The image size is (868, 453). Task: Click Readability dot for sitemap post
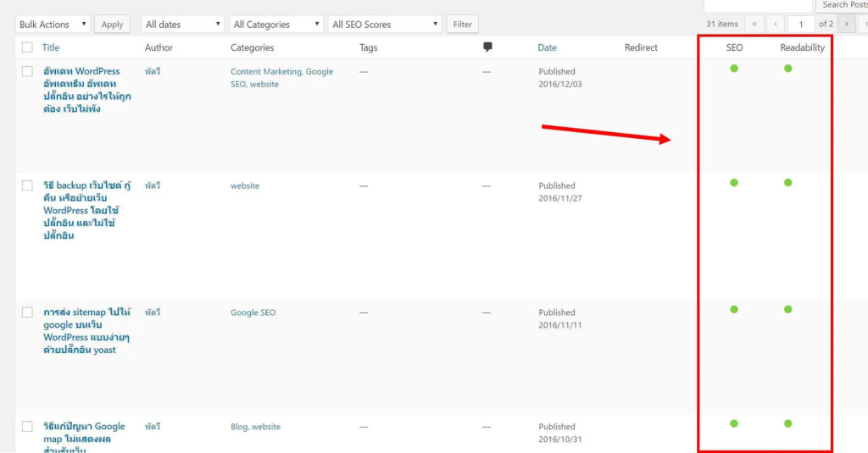coord(788,310)
